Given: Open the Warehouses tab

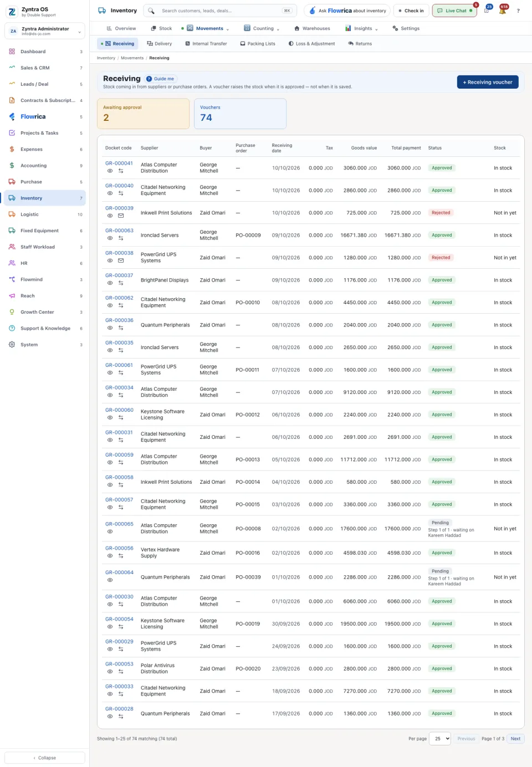Looking at the screenshot, I should (312, 28).
